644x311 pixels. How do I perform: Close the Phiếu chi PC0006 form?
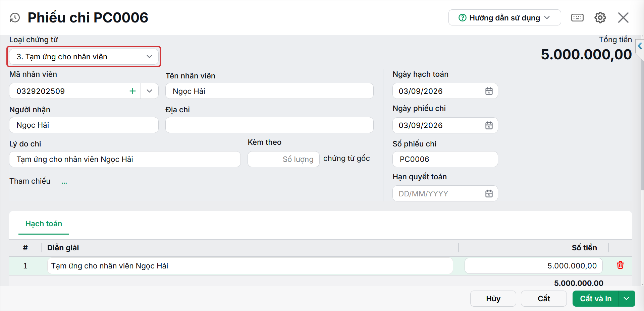coord(623,18)
